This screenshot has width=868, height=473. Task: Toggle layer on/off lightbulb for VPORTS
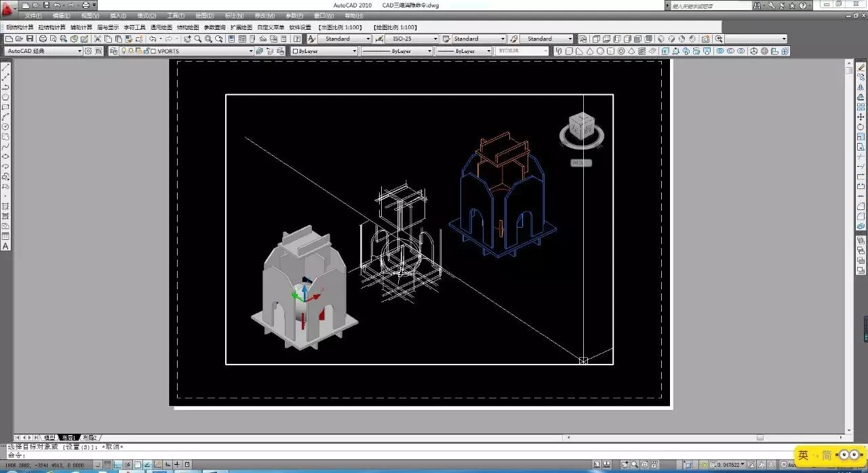[x=123, y=51]
